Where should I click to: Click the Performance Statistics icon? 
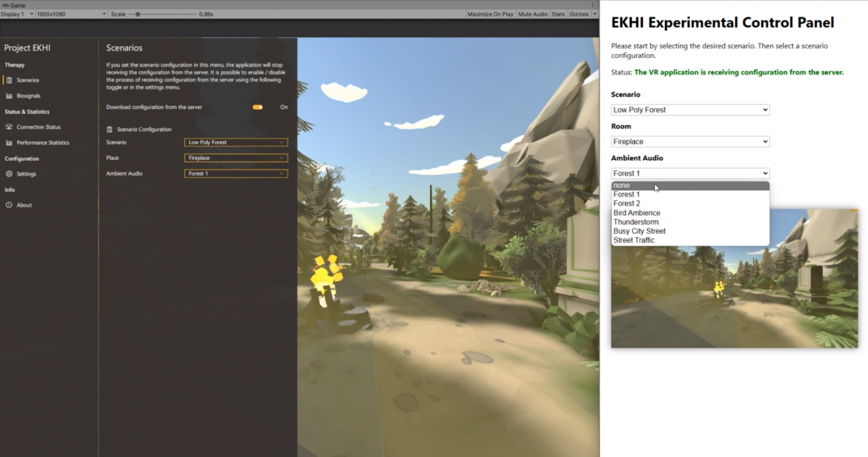coord(9,143)
